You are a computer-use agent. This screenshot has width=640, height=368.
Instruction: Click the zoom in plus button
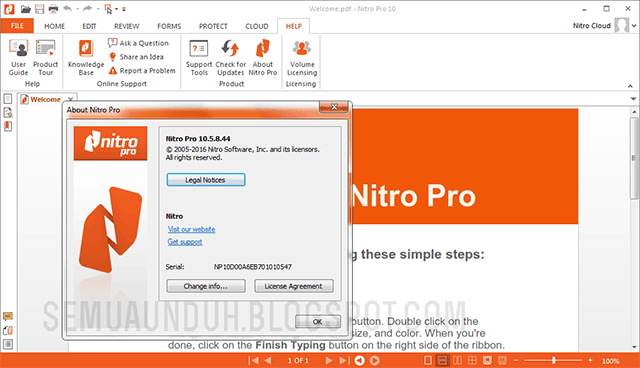tap(590, 360)
